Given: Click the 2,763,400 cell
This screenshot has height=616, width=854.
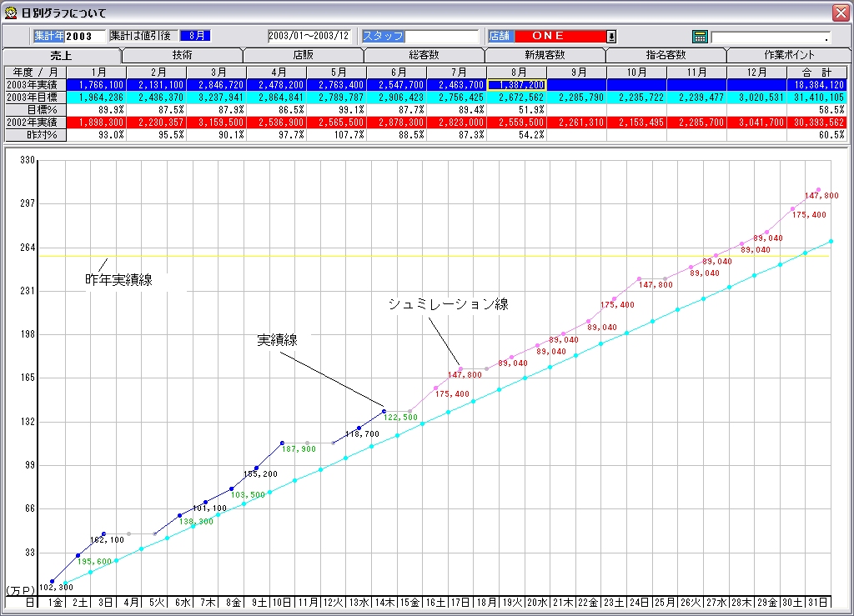Looking at the screenshot, I should (337, 85).
